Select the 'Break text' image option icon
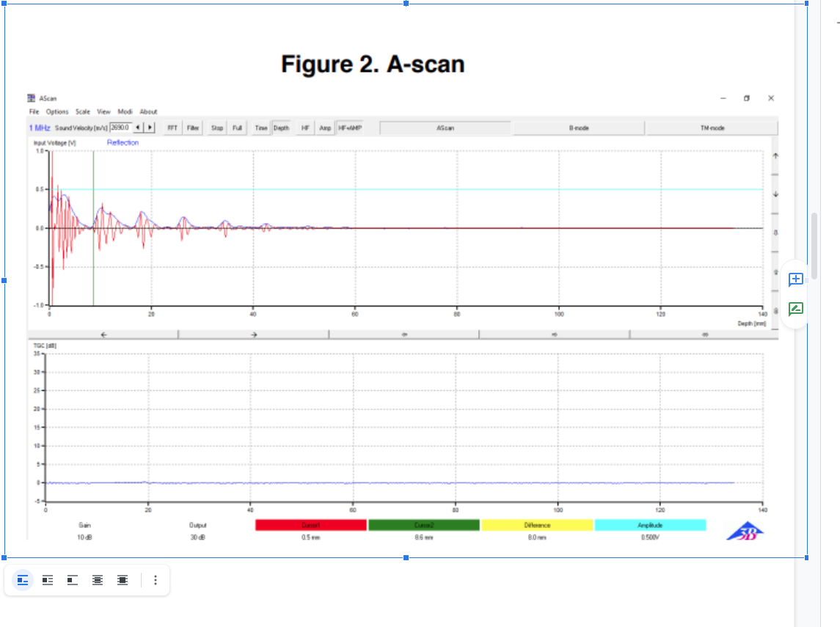This screenshot has width=840, height=627. pyautogui.click(x=71, y=579)
